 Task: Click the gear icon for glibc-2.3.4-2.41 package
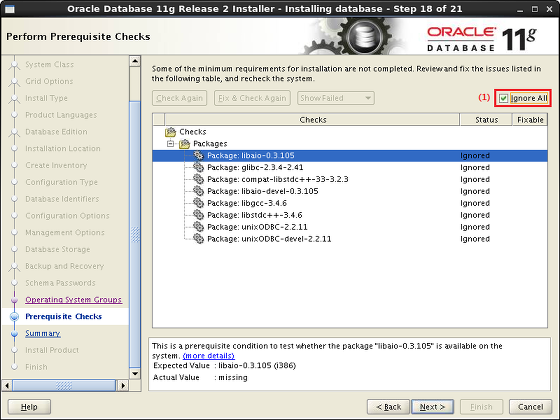tap(198, 167)
